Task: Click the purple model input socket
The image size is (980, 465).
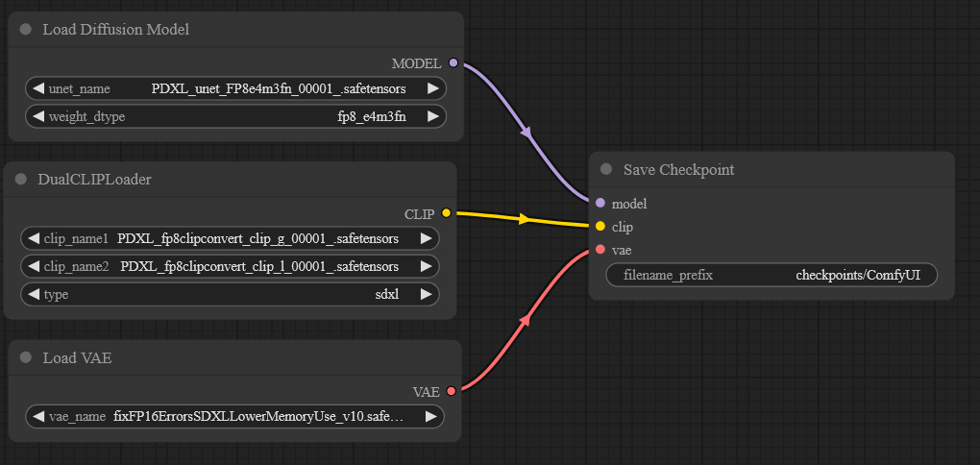Action: coord(600,203)
